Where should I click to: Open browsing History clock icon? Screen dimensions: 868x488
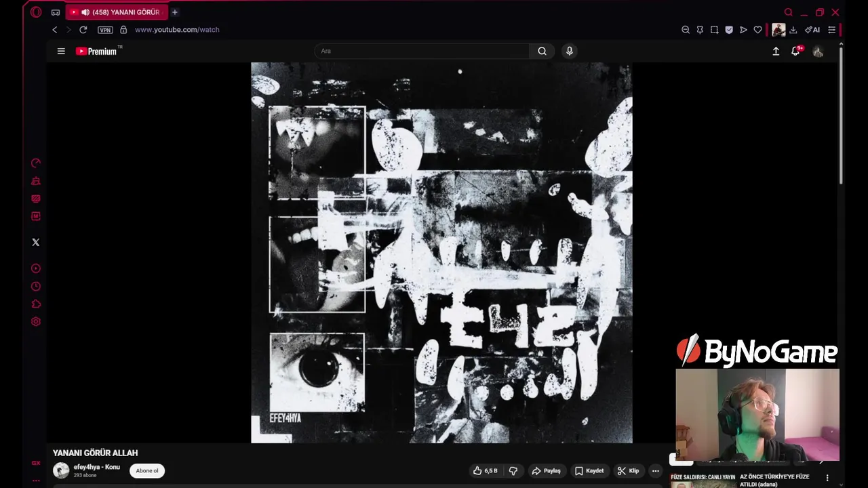(x=36, y=287)
